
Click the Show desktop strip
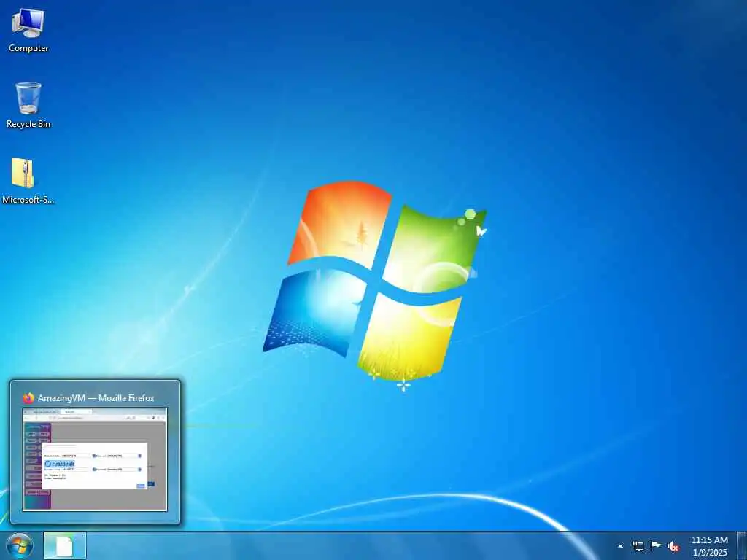tap(742, 545)
